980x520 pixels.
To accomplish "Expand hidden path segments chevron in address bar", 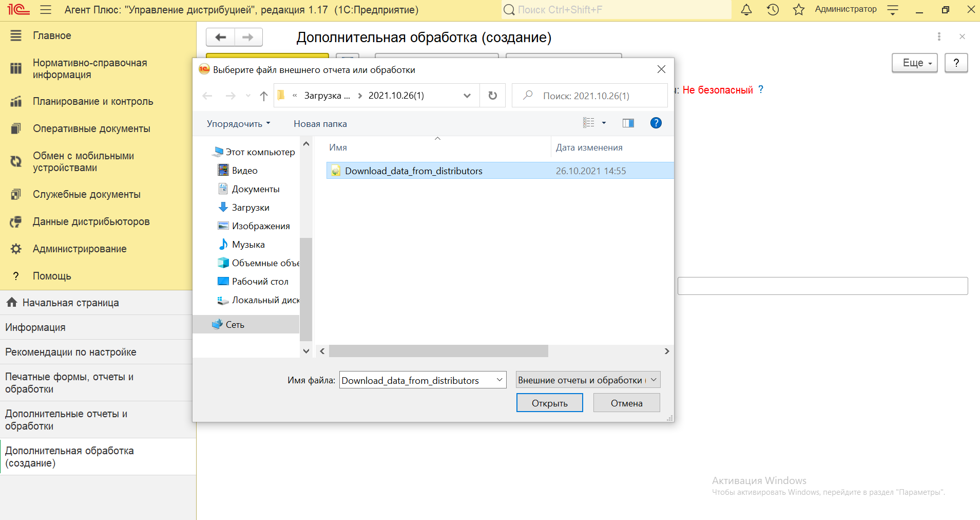I will [295, 96].
